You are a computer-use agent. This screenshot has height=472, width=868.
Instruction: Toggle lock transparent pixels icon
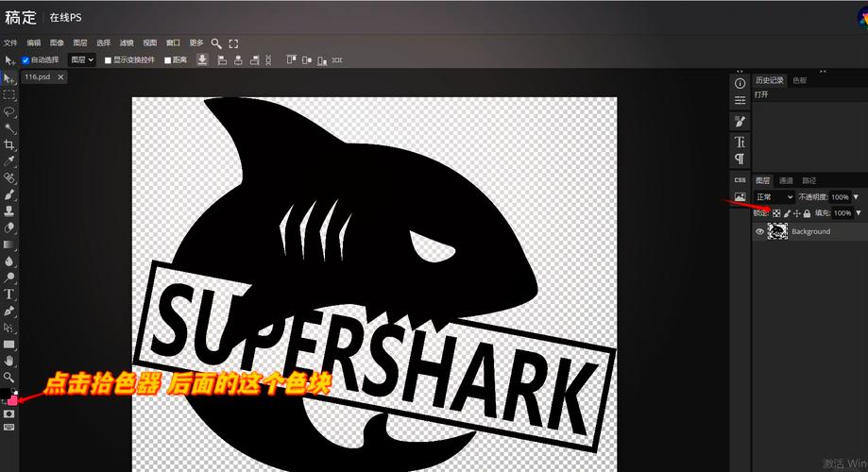point(776,213)
